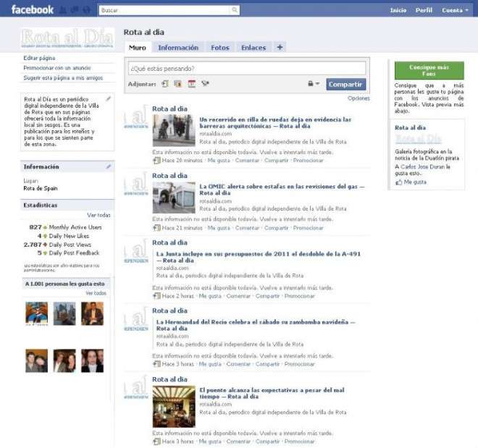Click first fan profile picture
Screen dimensions: 478x448
point(37,313)
